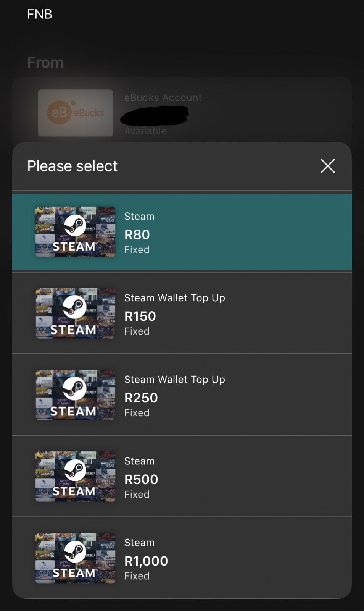364x611 pixels.
Task: Tap the Steam card thumbnail for R250
Action: 75,395
